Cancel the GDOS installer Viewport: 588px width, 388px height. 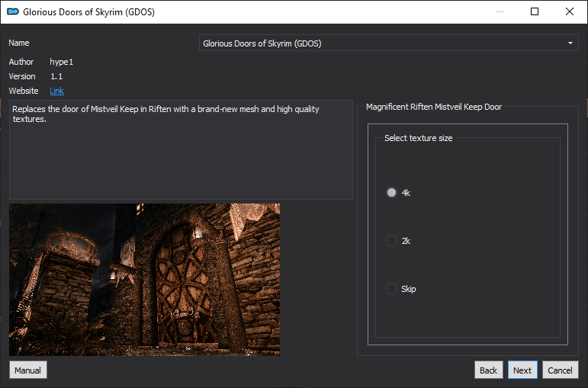(x=561, y=370)
